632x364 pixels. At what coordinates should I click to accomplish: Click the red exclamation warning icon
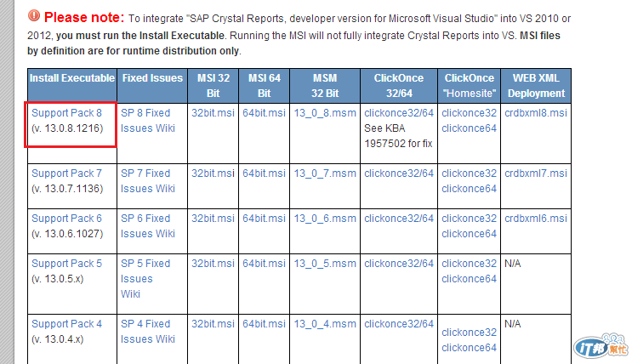(34, 15)
